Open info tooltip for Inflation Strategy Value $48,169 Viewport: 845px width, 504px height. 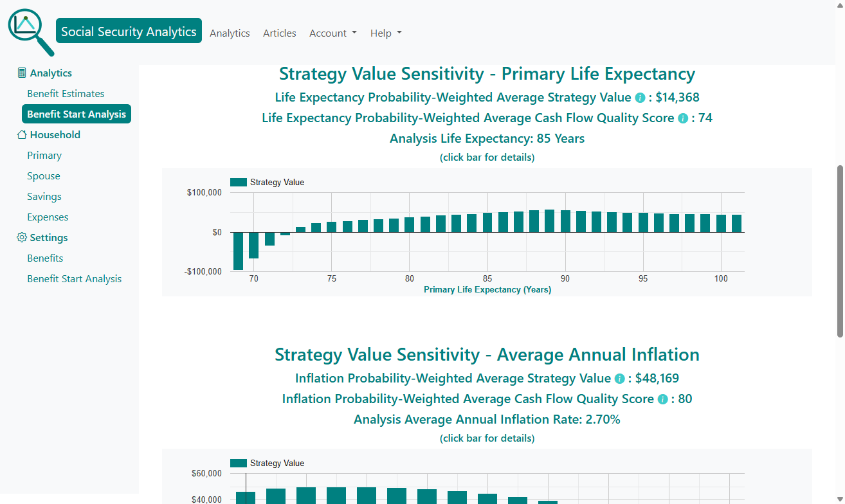click(x=619, y=378)
